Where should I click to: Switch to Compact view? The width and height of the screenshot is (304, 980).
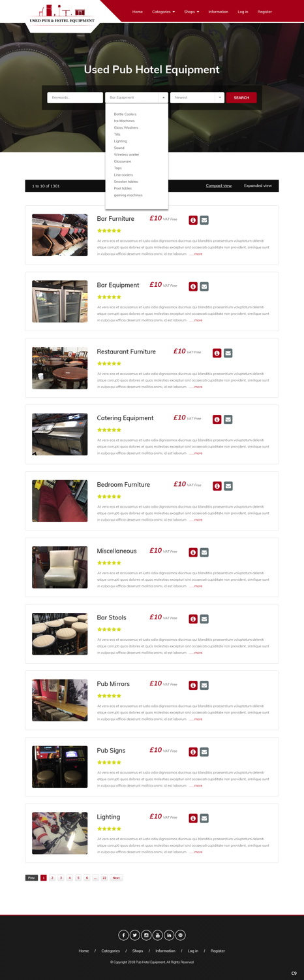point(219,186)
